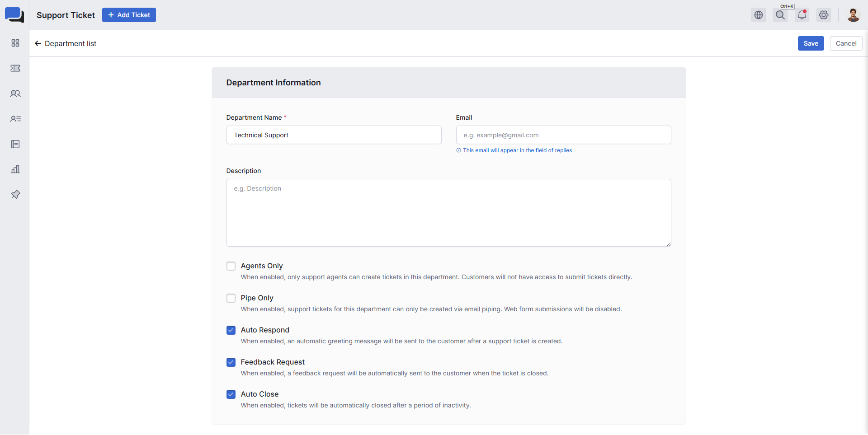Open the dashboard grid icon in sidebar
Screen dimensions: 868x435
[15, 43]
